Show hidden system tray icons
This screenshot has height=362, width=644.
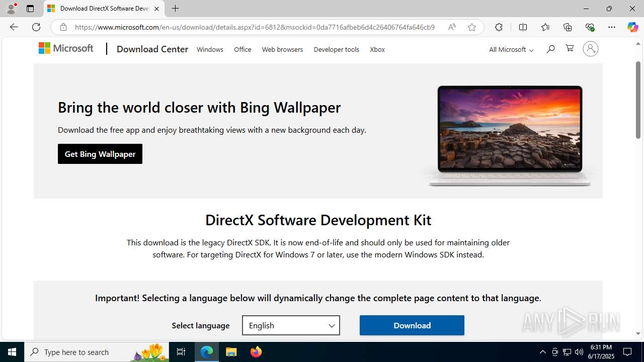(x=542, y=352)
